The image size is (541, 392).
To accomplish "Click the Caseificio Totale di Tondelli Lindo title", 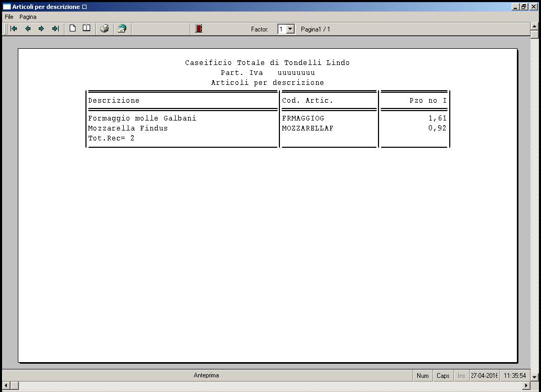I will [267, 62].
